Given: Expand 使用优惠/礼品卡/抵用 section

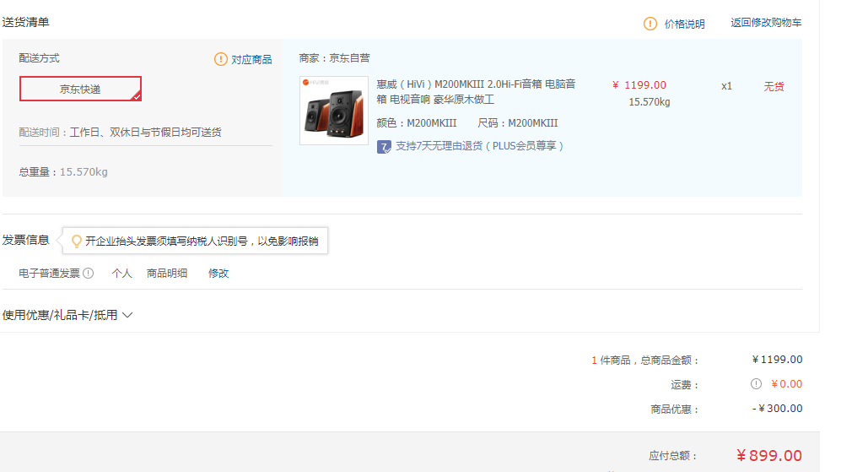Looking at the screenshot, I should (x=67, y=315).
